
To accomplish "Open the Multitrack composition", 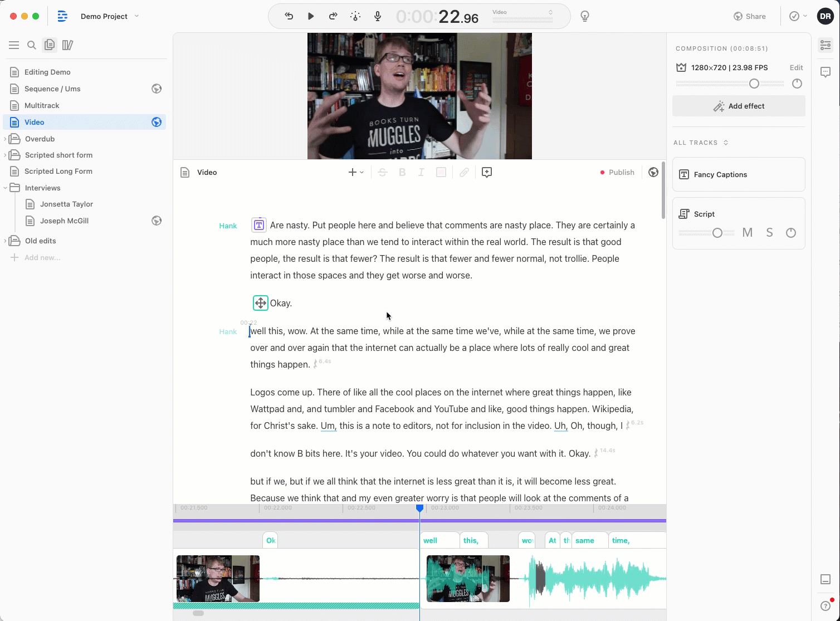I will pos(42,105).
